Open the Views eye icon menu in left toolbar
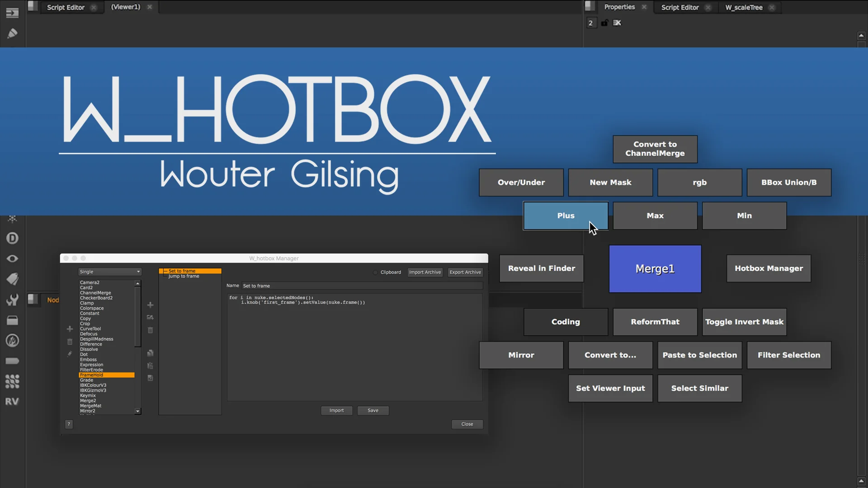 coord(12,258)
